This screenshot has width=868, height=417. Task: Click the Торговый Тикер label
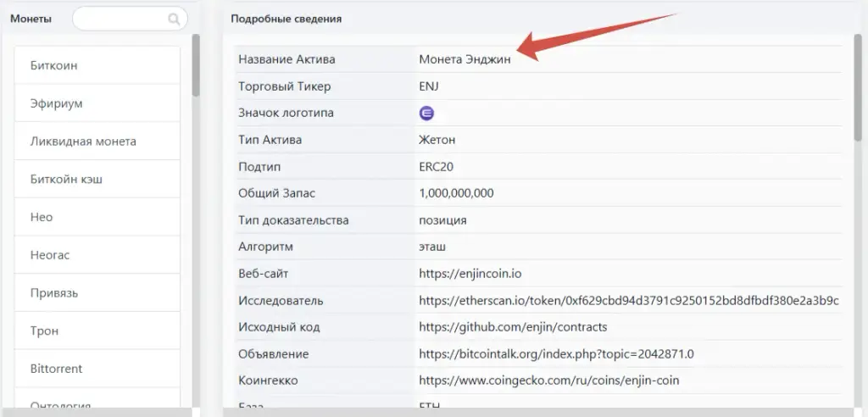(x=284, y=86)
